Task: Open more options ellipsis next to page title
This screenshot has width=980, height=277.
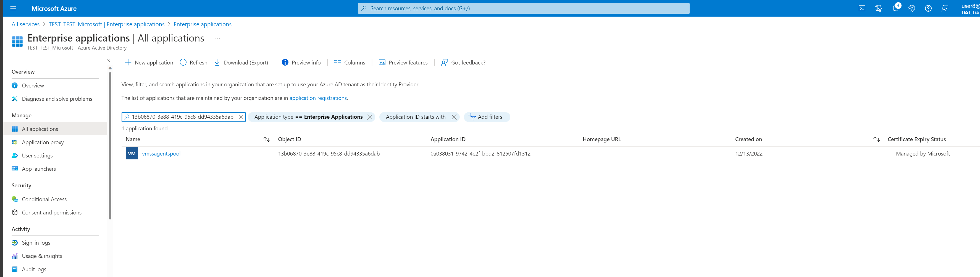Action: 217,38
